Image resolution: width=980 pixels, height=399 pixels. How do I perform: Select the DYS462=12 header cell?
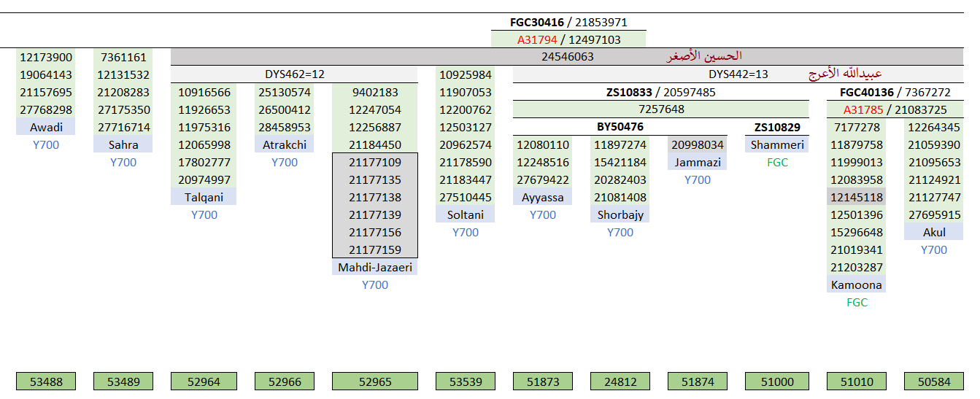(x=294, y=74)
